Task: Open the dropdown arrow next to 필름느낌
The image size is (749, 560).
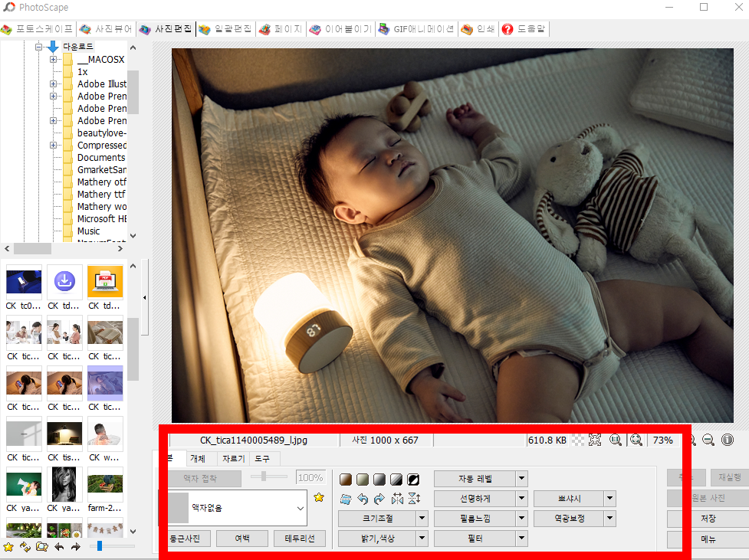Action: coord(521,519)
